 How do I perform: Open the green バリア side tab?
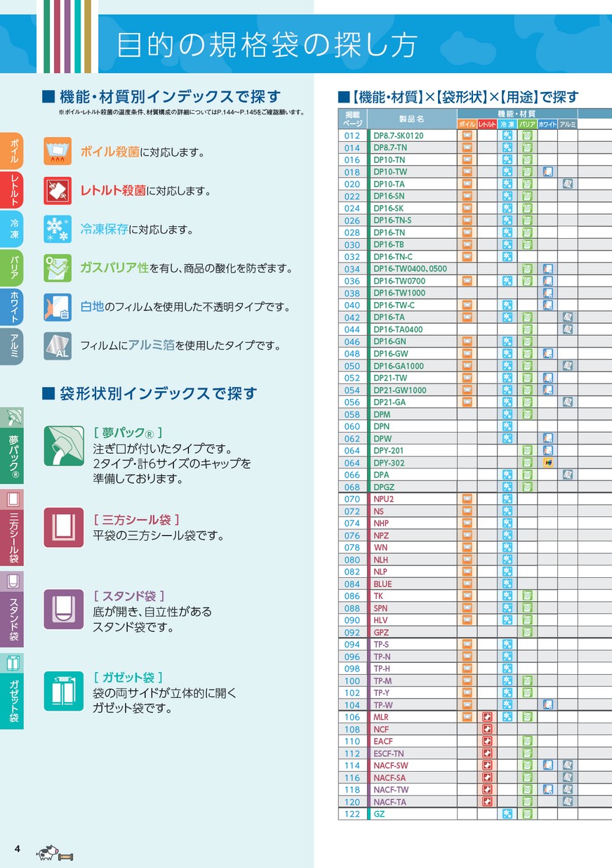pyautogui.click(x=13, y=268)
